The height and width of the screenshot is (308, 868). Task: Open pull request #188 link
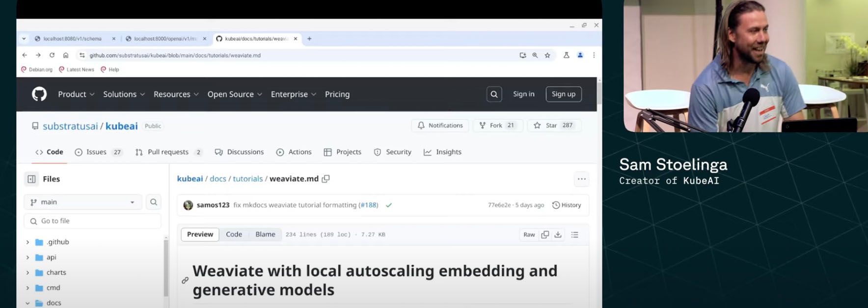click(368, 205)
